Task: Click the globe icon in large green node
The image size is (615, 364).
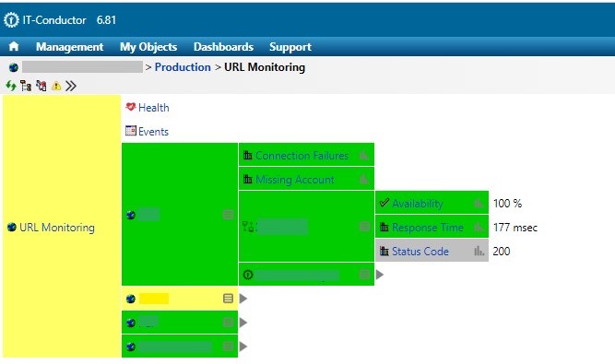Action: [x=131, y=215]
